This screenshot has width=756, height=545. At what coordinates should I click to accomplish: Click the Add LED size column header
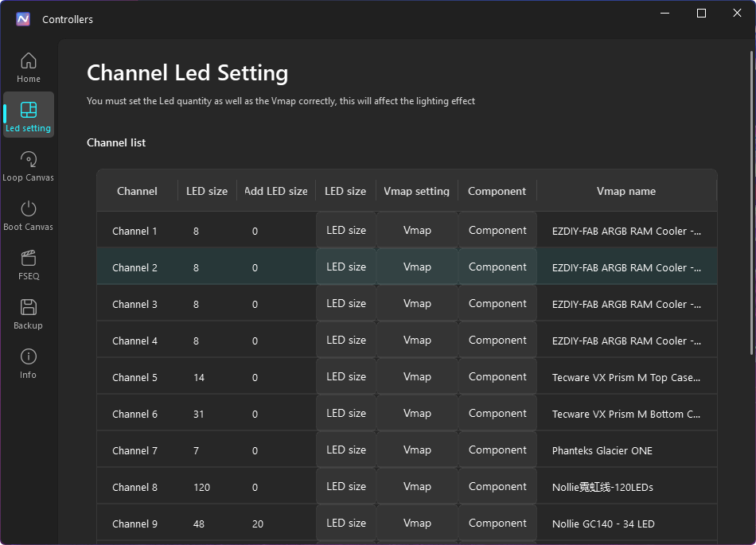(x=276, y=191)
